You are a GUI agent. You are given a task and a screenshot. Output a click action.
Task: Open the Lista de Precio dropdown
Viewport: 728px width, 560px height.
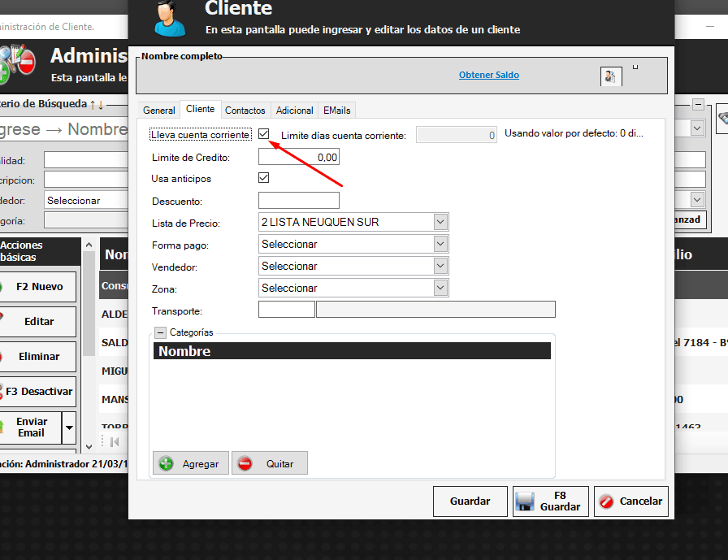(x=440, y=222)
